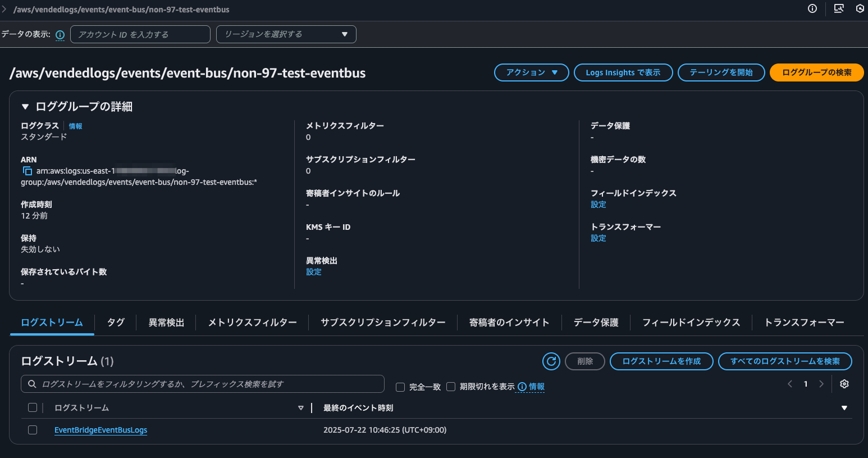Click the 削除 button
Screen dimensions: 868x458
click(585, 361)
